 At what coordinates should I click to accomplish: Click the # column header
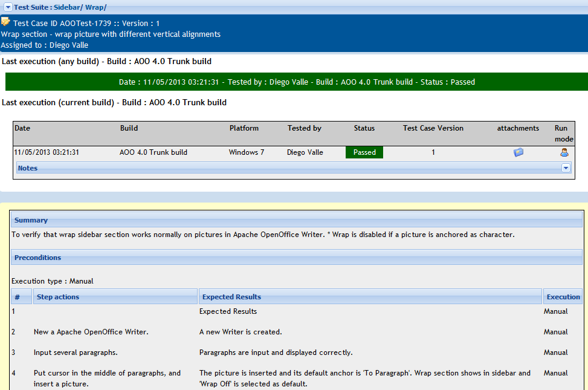(21, 296)
